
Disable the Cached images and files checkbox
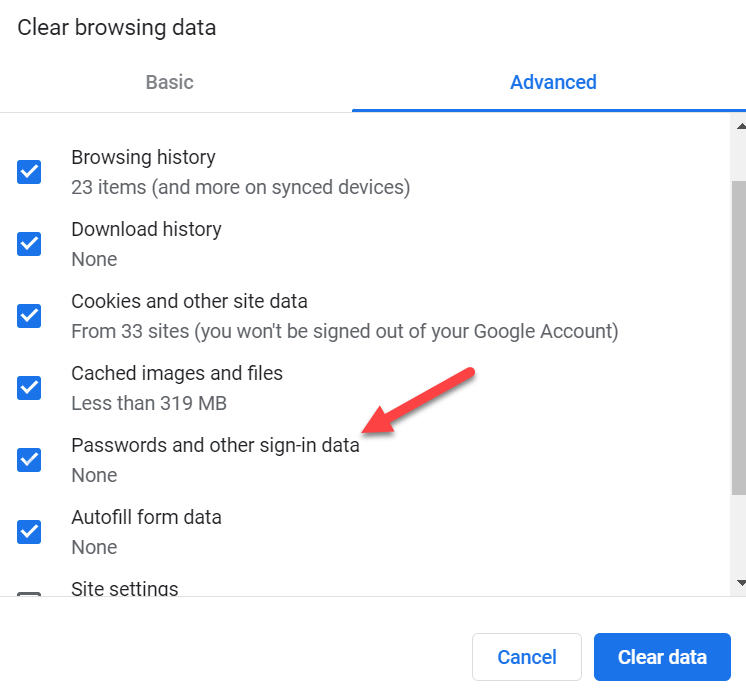(x=29, y=388)
